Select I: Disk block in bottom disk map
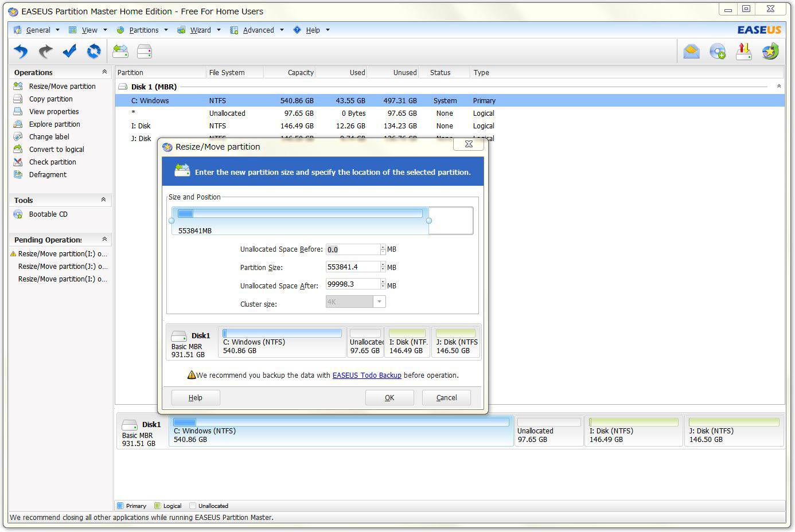The height and width of the screenshot is (532, 795). tap(634, 430)
